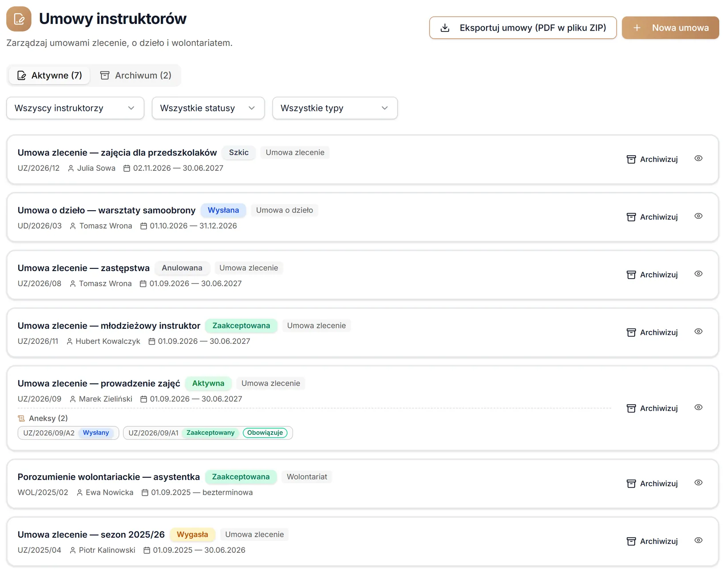Viewport: 728px width, 571px height.
Task: Switch to the Archiwum (2) tab
Action: pos(136,75)
